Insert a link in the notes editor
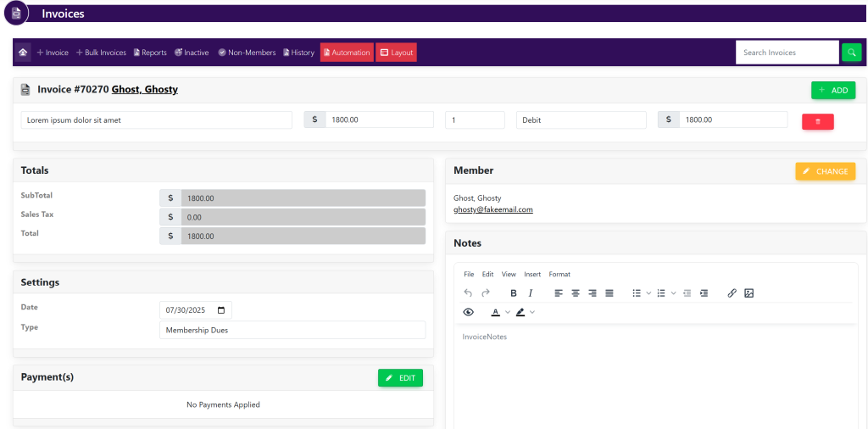The image size is (868, 429). (x=732, y=293)
